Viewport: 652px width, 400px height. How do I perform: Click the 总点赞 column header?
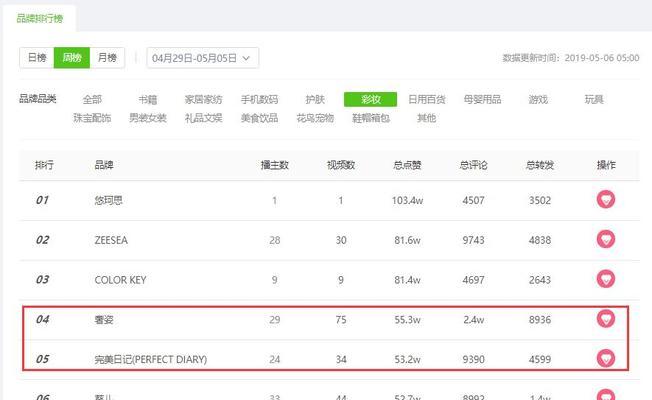pos(407,165)
